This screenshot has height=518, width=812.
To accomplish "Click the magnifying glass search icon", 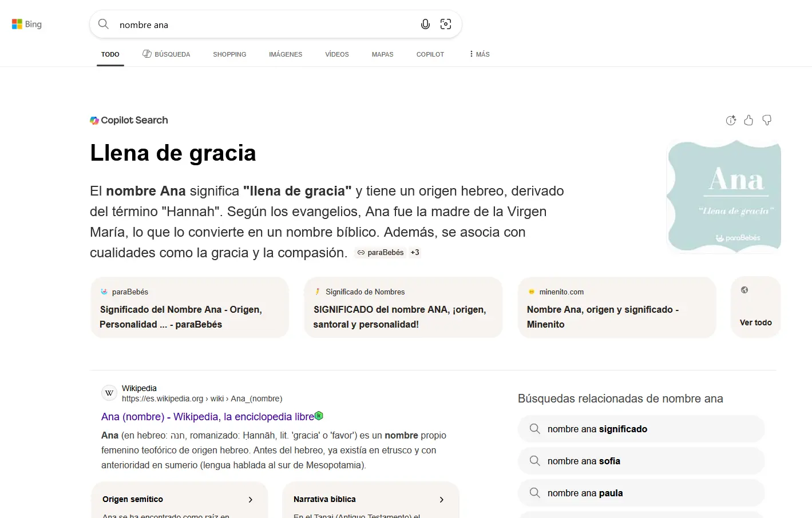I will [x=103, y=24].
